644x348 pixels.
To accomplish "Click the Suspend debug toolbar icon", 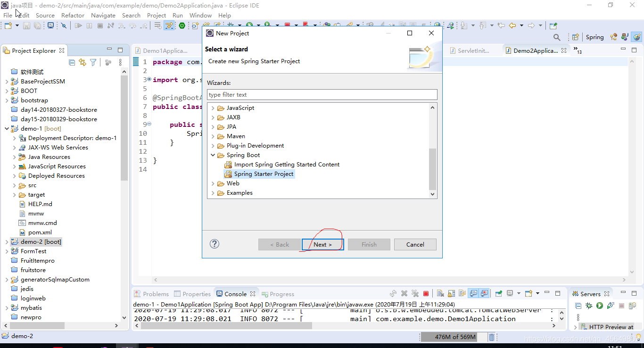I will pyautogui.click(x=89, y=25).
